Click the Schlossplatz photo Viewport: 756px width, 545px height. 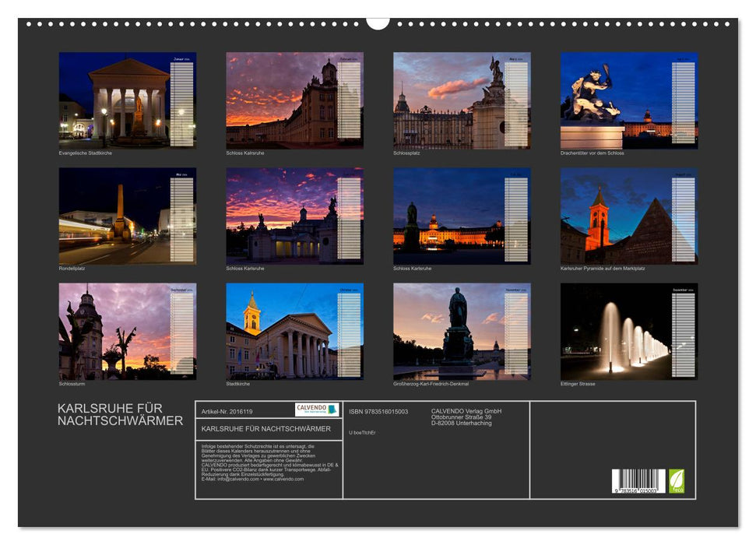(x=444, y=100)
